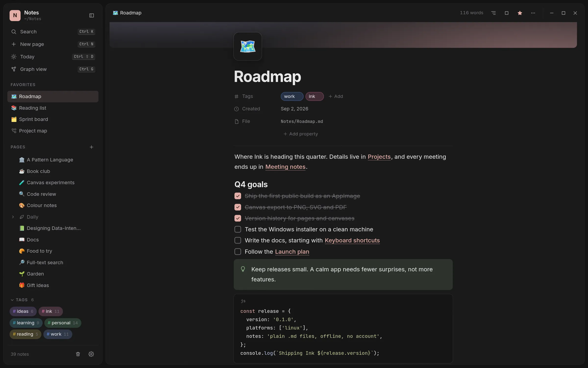Image resolution: width=588 pixels, height=368 pixels.
Task: Open the Sprint board favorite
Action: click(x=53, y=119)
